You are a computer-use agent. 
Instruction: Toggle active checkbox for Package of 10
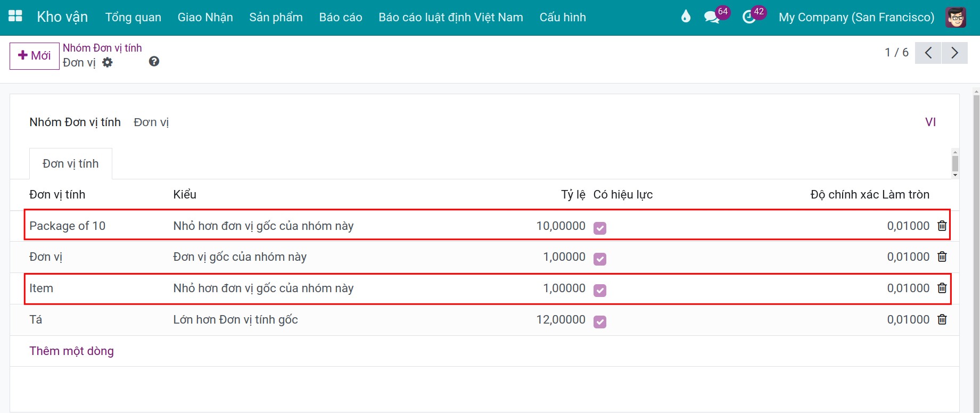tap(600, 228)
